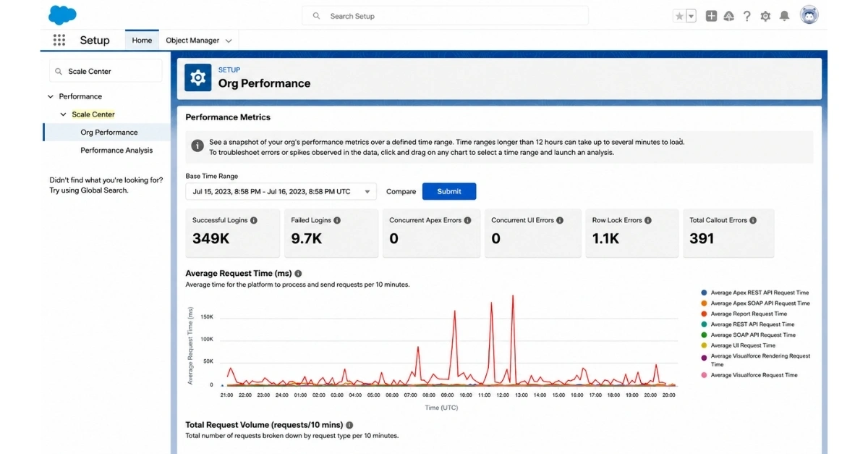Click the Org Performance gear page icon
Screen dimensions: 868x454
click(197, 77)
